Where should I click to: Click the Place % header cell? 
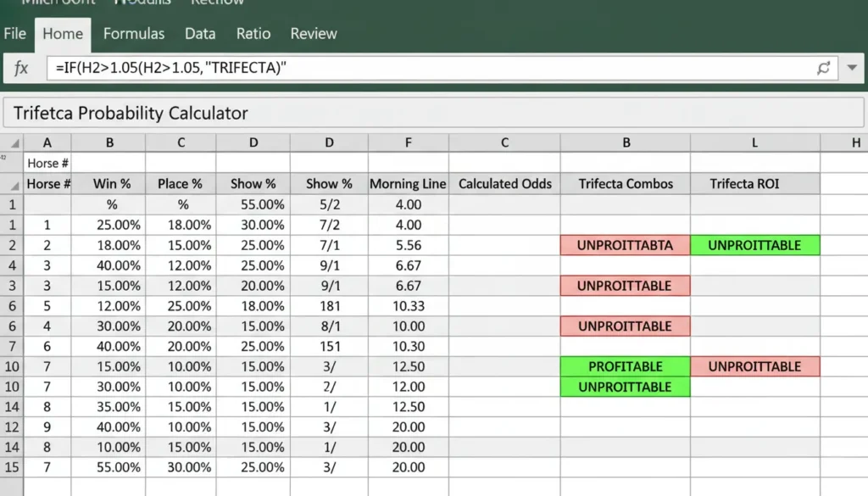(180, 184)
